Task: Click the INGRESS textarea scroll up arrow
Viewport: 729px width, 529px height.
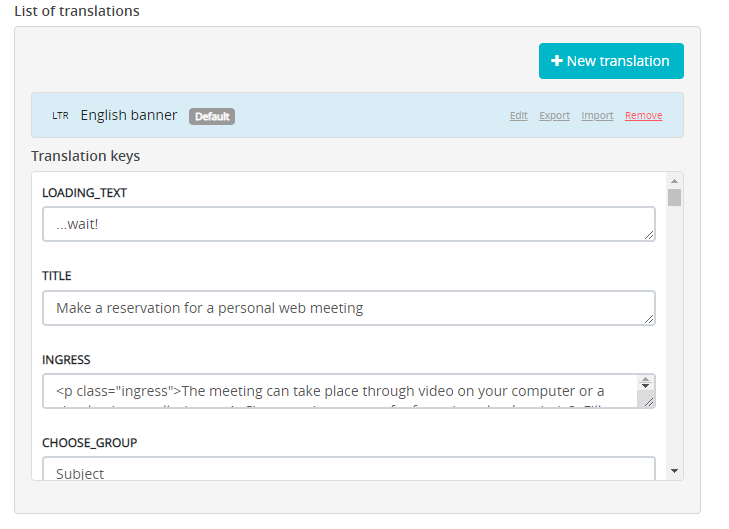Action: pyautogui.click(x=646, y=381)
